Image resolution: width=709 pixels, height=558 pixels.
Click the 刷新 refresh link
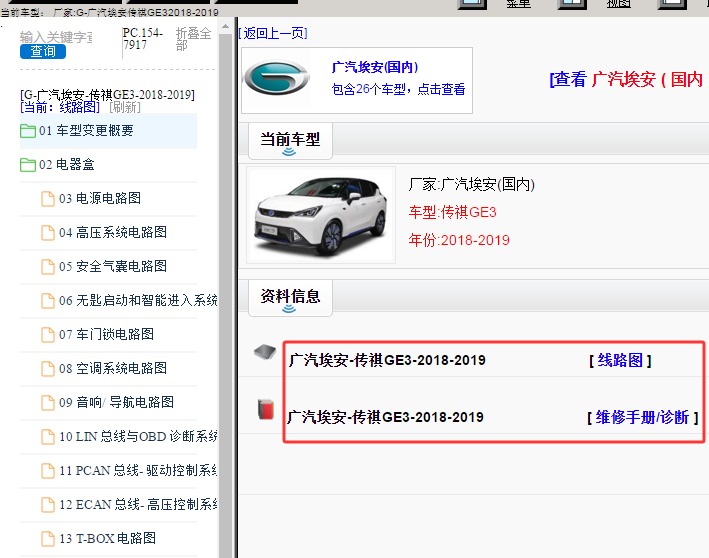[125, 107]
